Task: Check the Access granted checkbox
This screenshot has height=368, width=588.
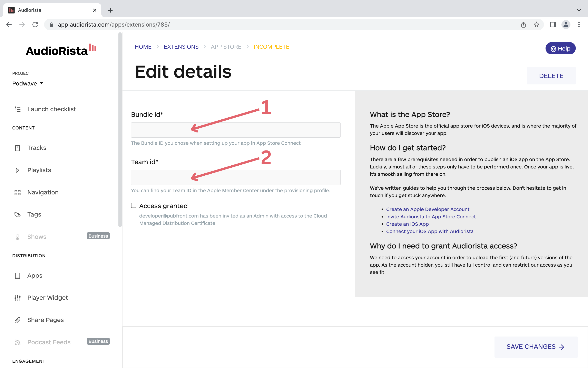Action: (x=134, y=205)
